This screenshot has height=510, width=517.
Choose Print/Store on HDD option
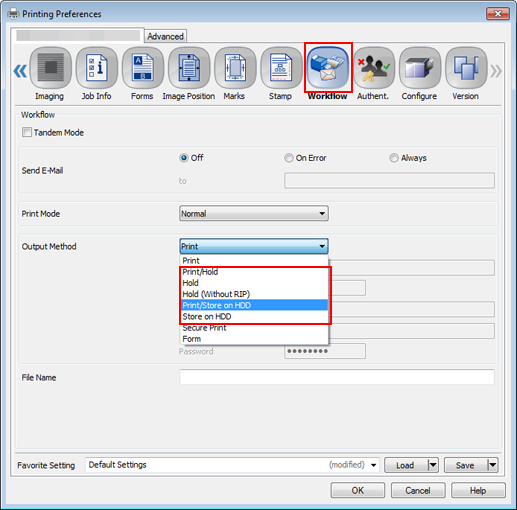(254, 305)
